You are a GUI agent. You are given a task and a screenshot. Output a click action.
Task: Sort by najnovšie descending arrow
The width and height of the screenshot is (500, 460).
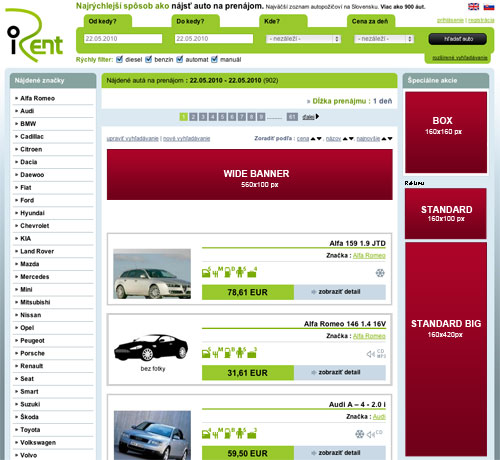tap(390, 139)
